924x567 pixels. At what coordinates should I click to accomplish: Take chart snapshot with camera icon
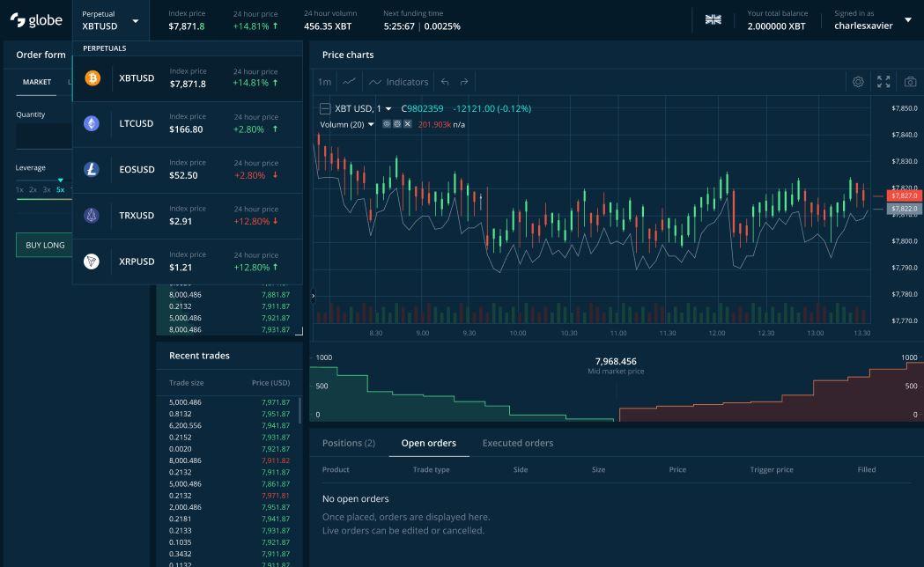pos(910,82)
